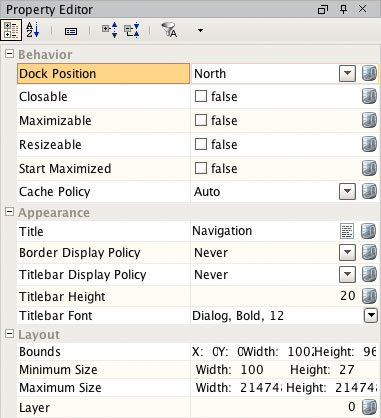Image resolution: width=381 pixels, height=418 pixels.
Task: Select the Start Maximized property label
Action: 65,169
